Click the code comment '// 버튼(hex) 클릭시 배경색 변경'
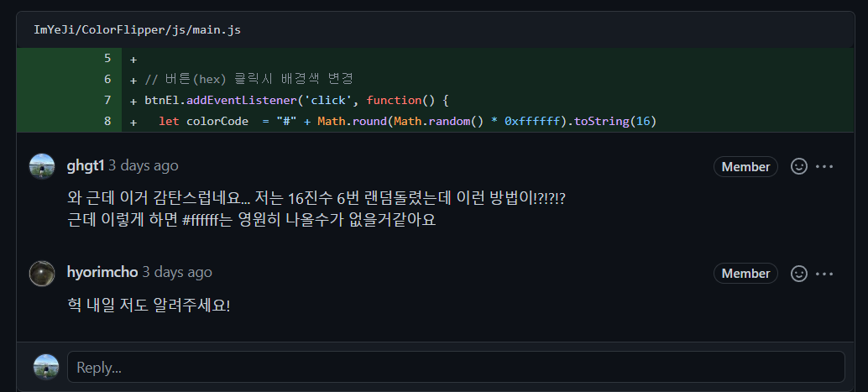 (248, 79)
